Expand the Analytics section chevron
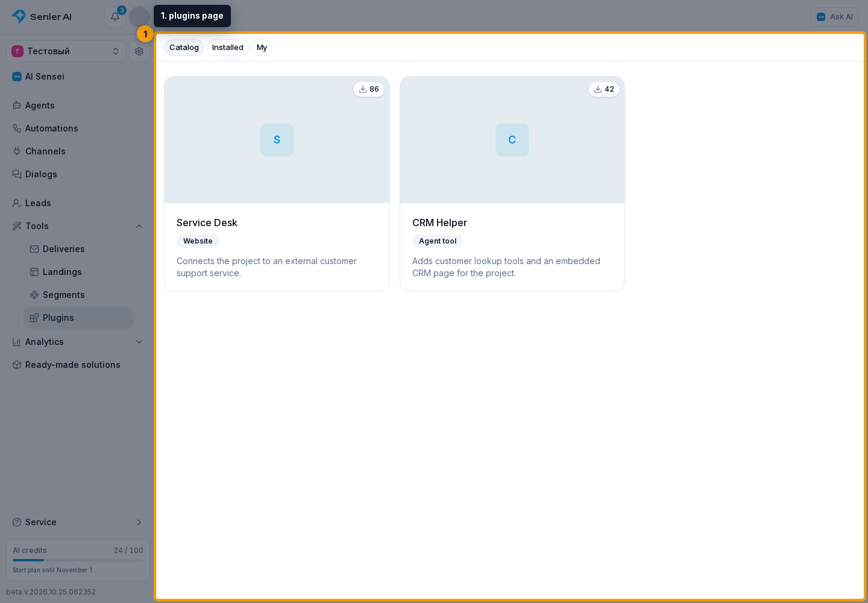 click(x=139, y=342)
